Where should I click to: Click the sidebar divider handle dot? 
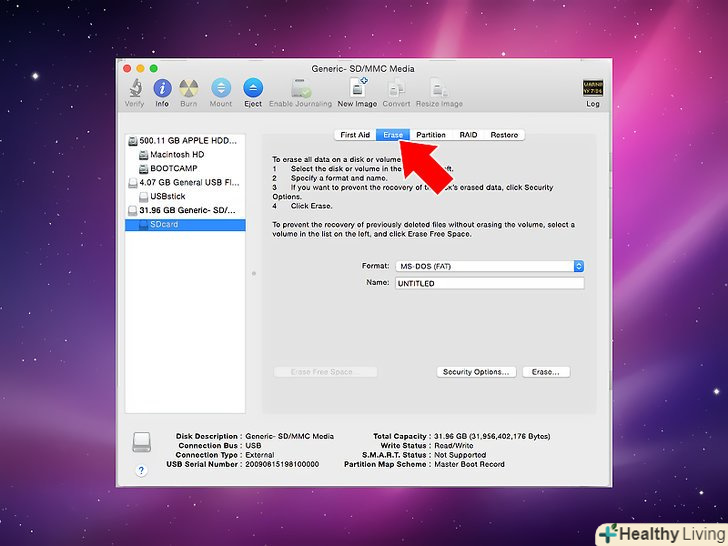point(254,273)
